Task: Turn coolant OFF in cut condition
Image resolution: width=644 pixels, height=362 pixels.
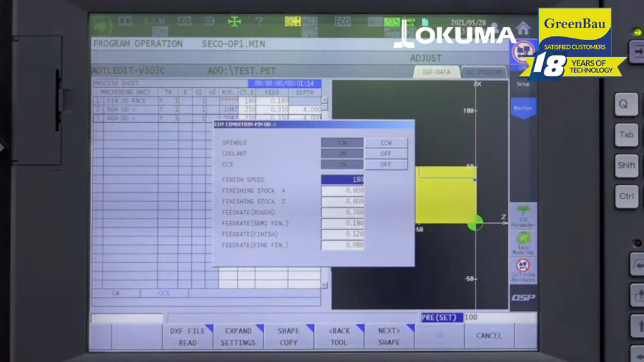Action: click(386, 153)
